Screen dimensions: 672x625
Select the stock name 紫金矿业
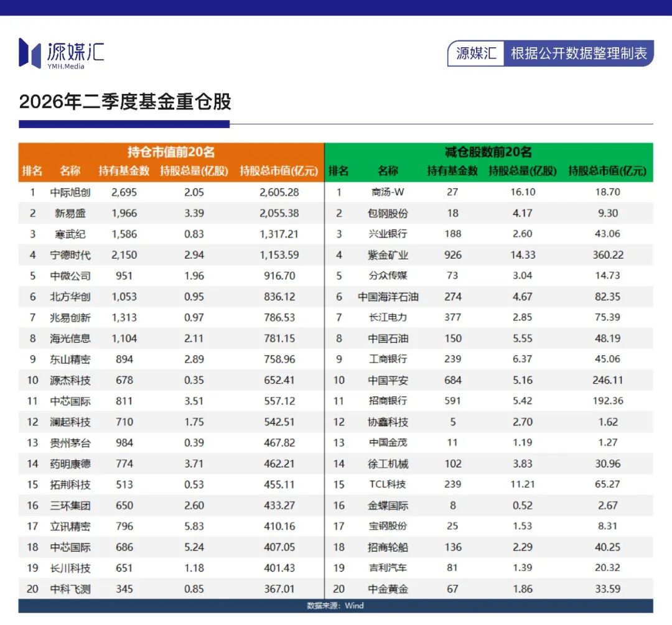[x=388, y=256]
